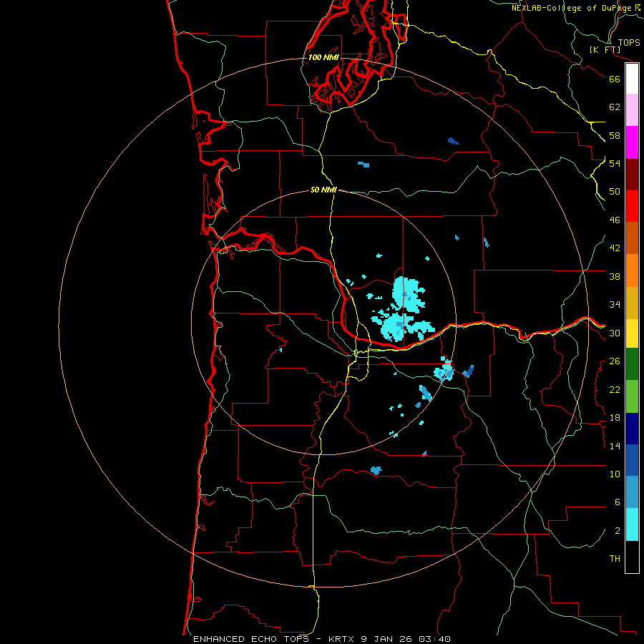Viewport: 644px width, 644px height.
Task: Pick the navy blue legend swatch
Action: point(632,429)
